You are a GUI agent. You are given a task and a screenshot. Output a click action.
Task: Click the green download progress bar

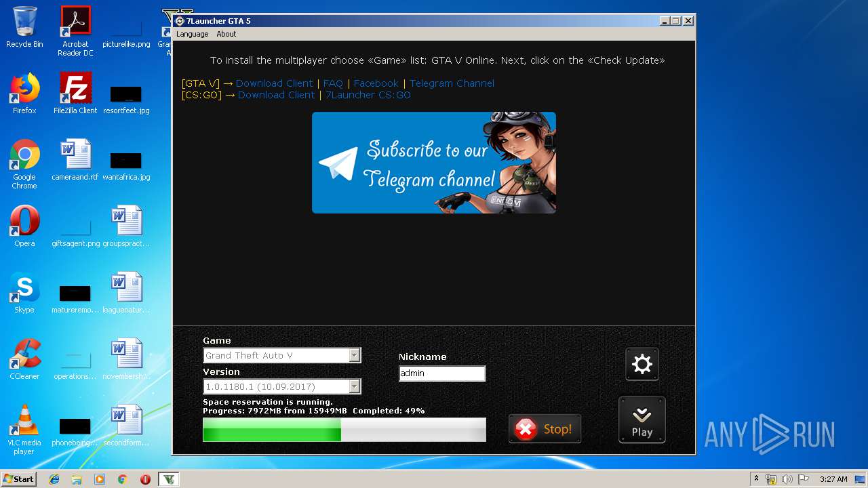344,430
